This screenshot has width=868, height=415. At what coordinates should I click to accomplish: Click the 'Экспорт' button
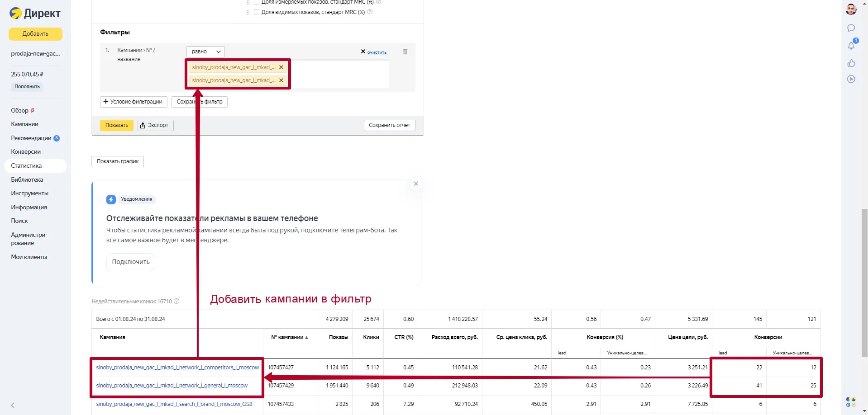(x=155, y=125)
